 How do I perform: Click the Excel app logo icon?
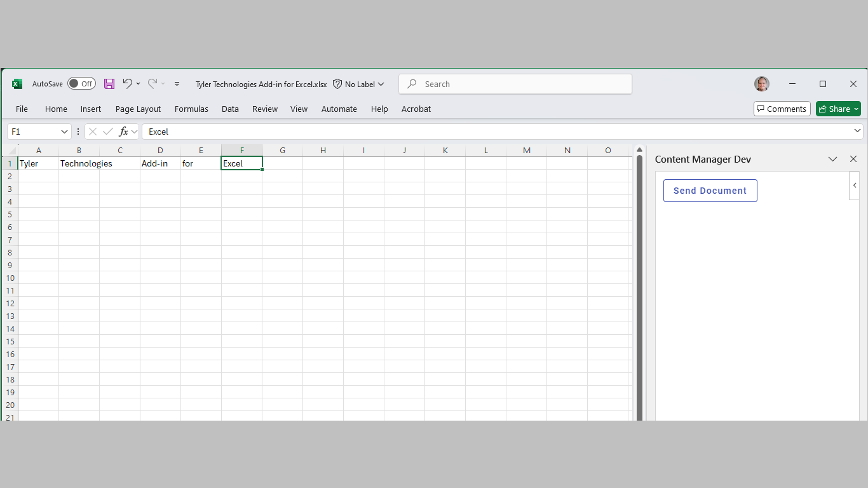click(x=17, y=84)
